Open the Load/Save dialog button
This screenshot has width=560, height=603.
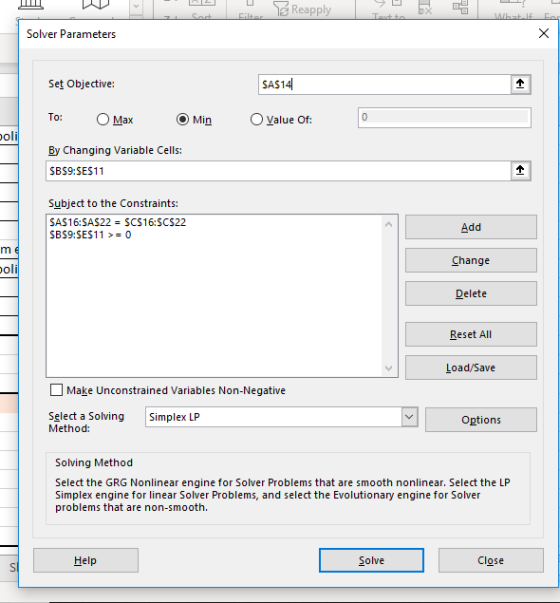(x=471, y=368)
